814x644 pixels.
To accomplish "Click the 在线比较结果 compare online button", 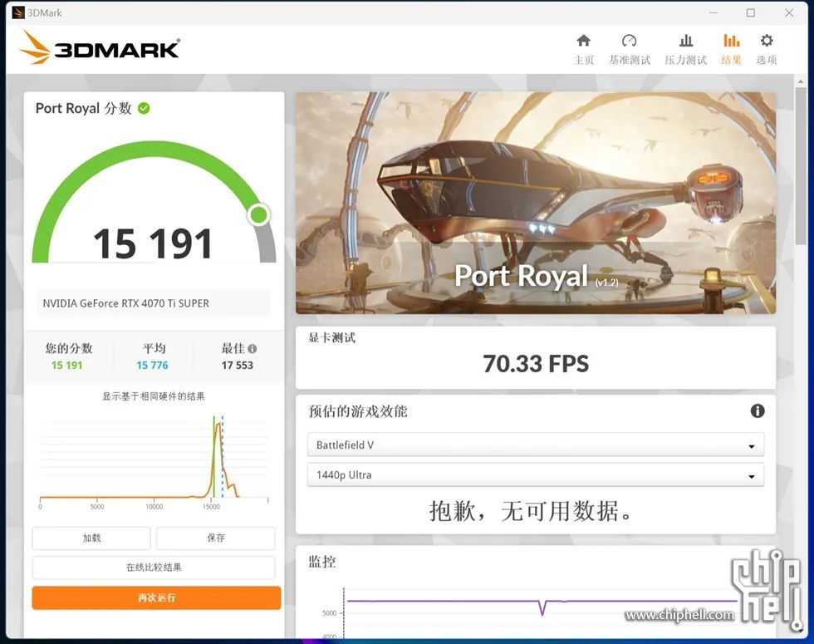I will click(x=154, y=568).
